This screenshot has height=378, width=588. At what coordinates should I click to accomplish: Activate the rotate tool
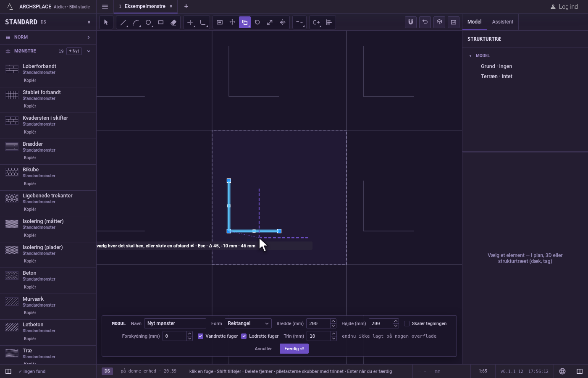click(257, 22)
